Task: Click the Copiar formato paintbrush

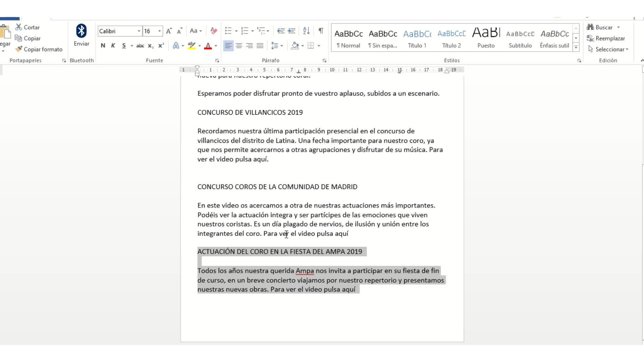Action: coord(39,49)
